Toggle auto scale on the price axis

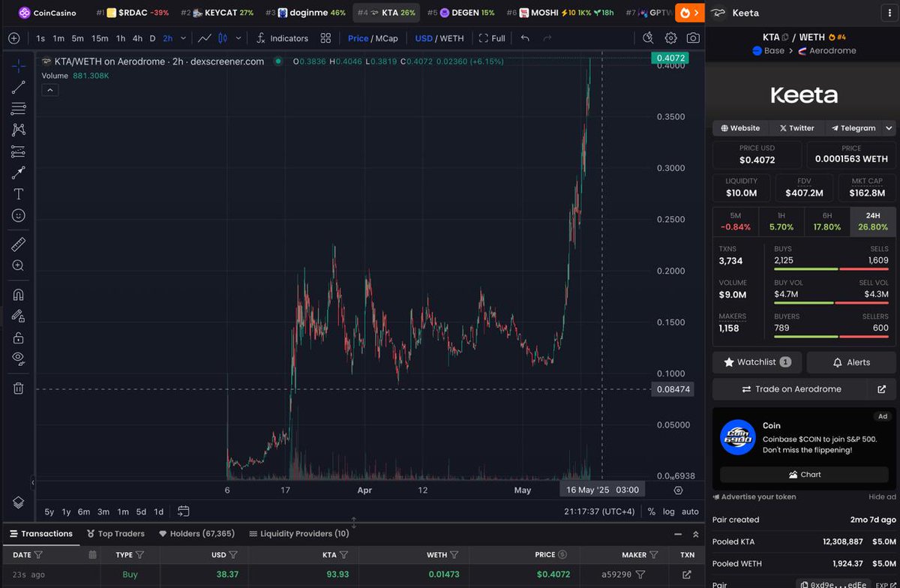click(x=690, y=511)
